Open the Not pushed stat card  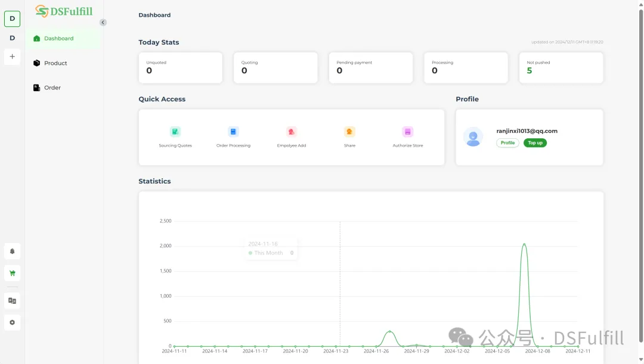561,67
